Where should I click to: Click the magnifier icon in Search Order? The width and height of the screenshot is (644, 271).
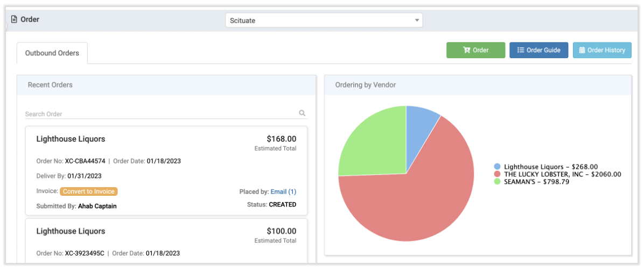(302, 113)
